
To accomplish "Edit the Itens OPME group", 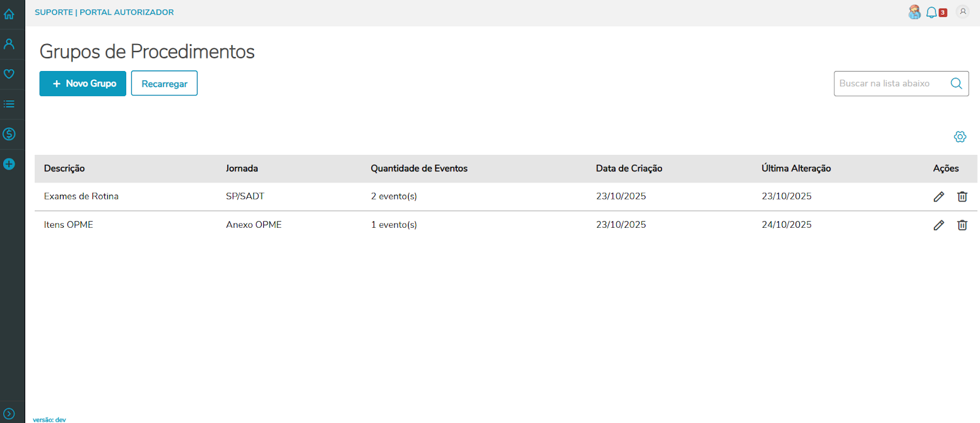I will (x=939, y=225).
